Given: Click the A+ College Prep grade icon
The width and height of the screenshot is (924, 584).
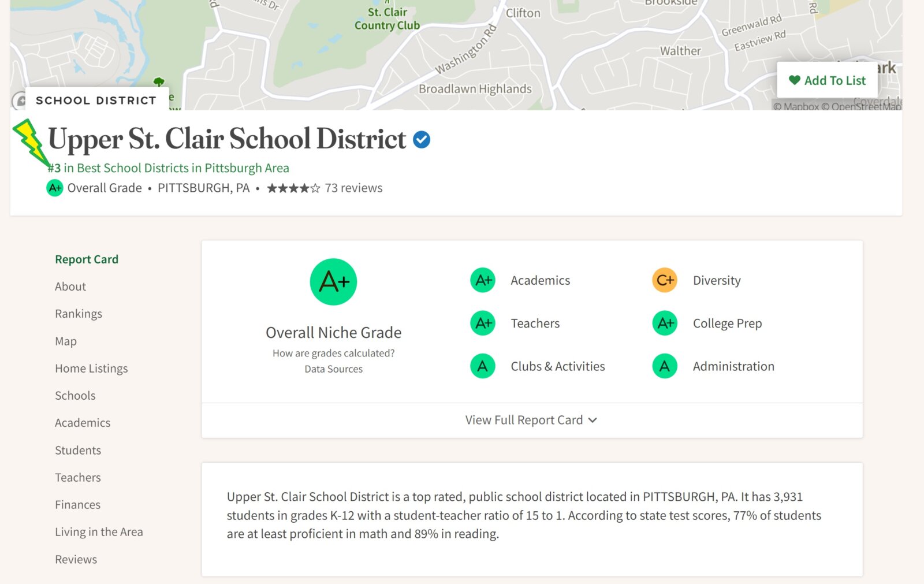Looking at the screenshot, I should coord(665,323).
